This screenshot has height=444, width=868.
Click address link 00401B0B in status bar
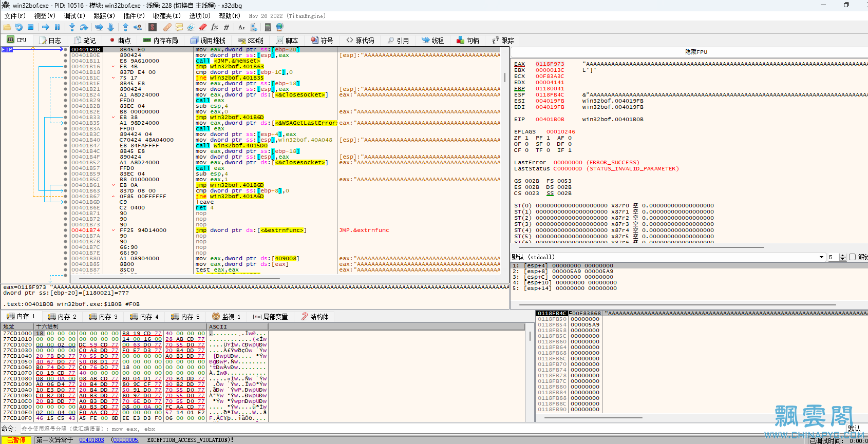91,440
